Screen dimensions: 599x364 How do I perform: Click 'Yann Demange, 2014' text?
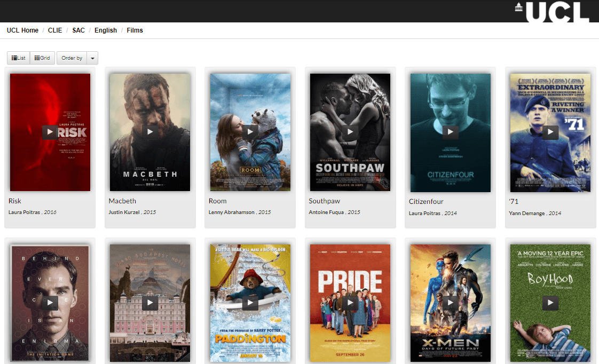coord(535,213)
